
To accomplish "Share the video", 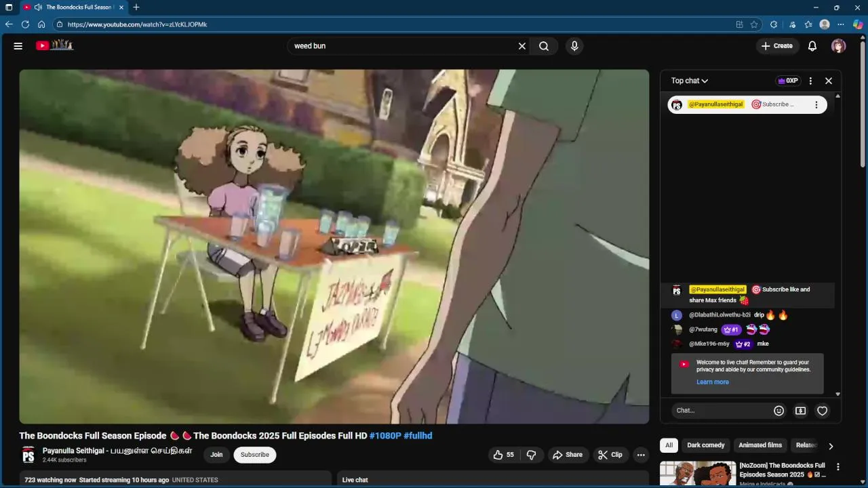I will pos(568,455).
